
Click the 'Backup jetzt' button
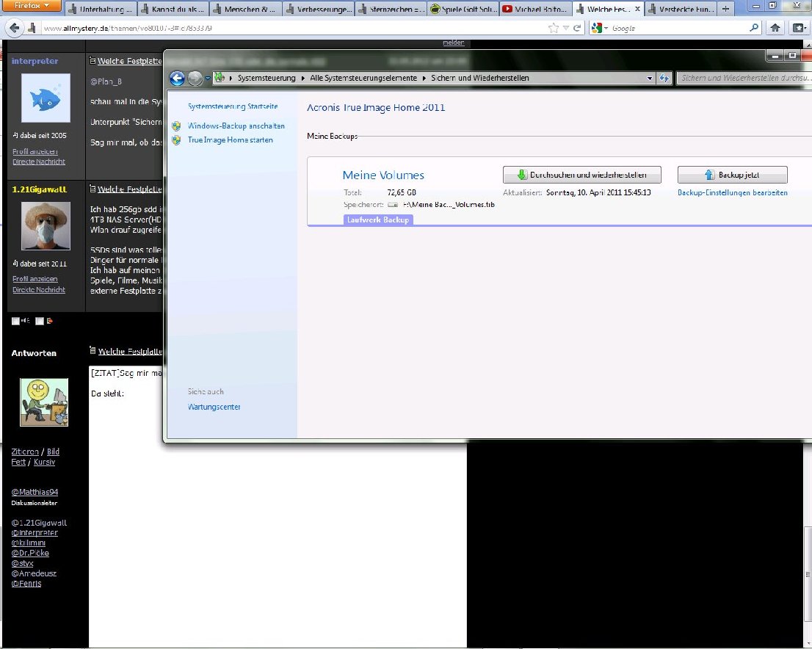click(732, 175)
